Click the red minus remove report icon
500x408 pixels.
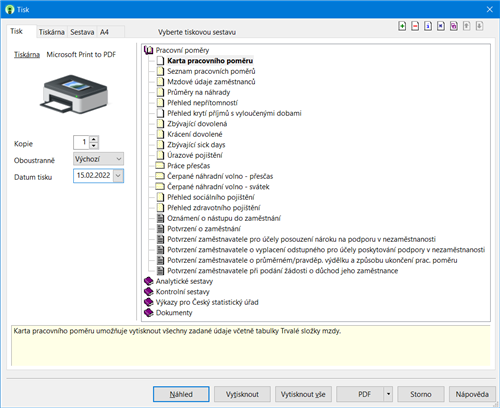[x=415, y=26]
